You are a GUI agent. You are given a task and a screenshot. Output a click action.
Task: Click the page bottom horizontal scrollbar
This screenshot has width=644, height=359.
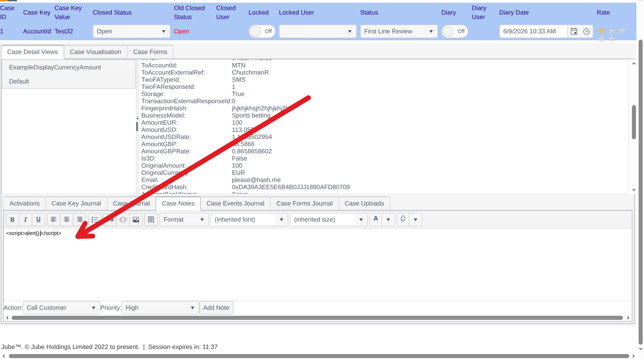coord(319,356)
